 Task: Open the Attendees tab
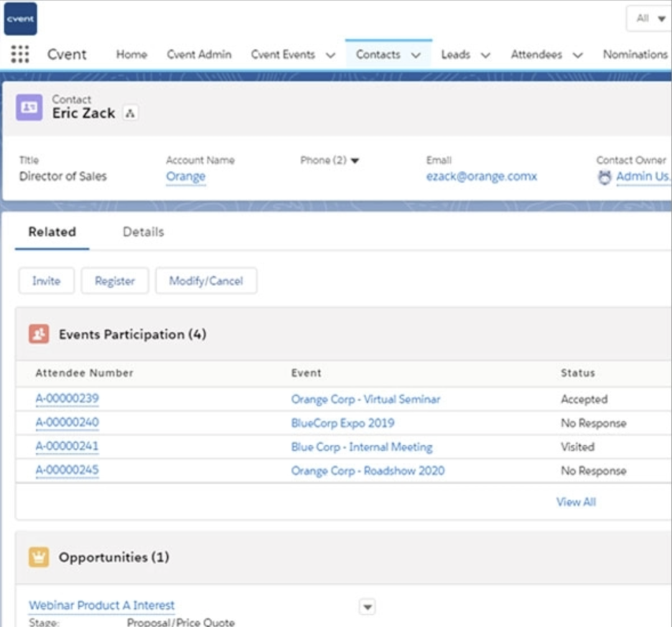click(x=536, y=55)
